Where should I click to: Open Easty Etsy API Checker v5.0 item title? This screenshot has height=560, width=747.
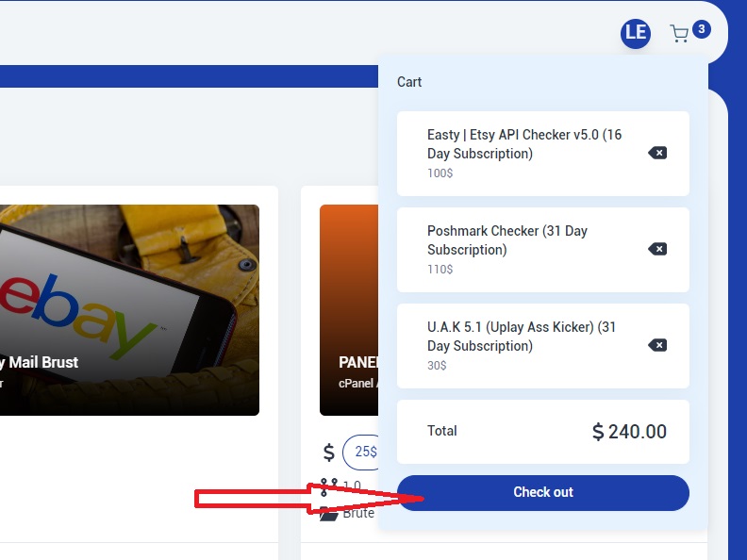(523, 144)
